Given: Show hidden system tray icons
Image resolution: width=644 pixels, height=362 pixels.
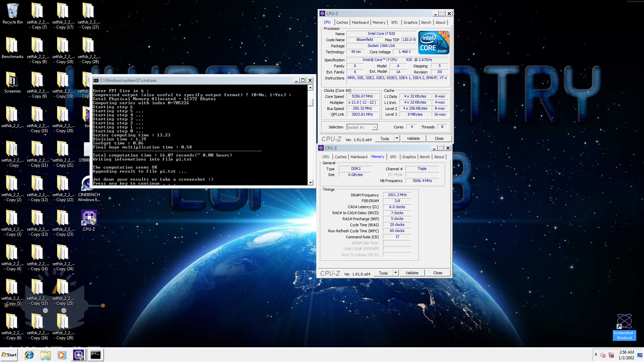Looking at the screenshot, I should click(x=596, y=355).
